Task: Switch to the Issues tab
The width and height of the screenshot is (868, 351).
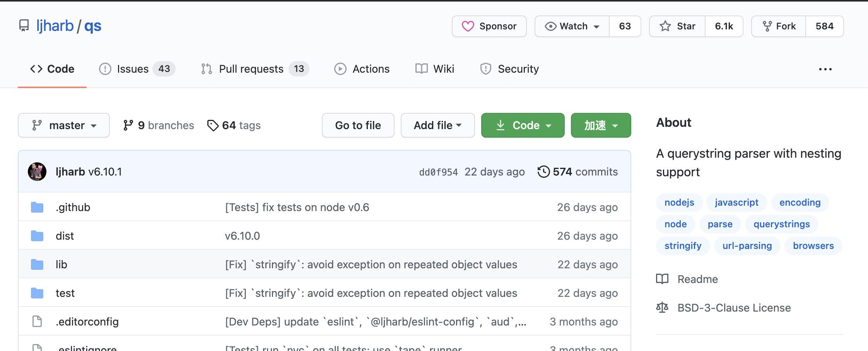Action: click(133, 69)
